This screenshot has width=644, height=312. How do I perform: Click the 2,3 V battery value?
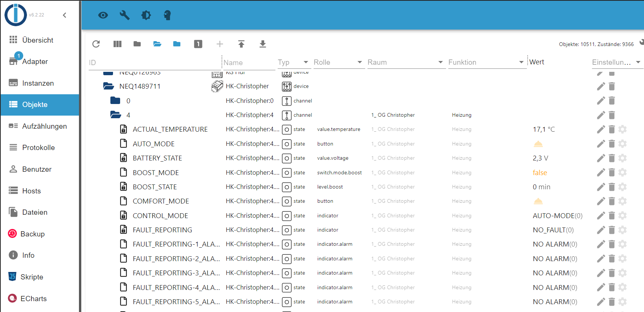pos(540,158)
